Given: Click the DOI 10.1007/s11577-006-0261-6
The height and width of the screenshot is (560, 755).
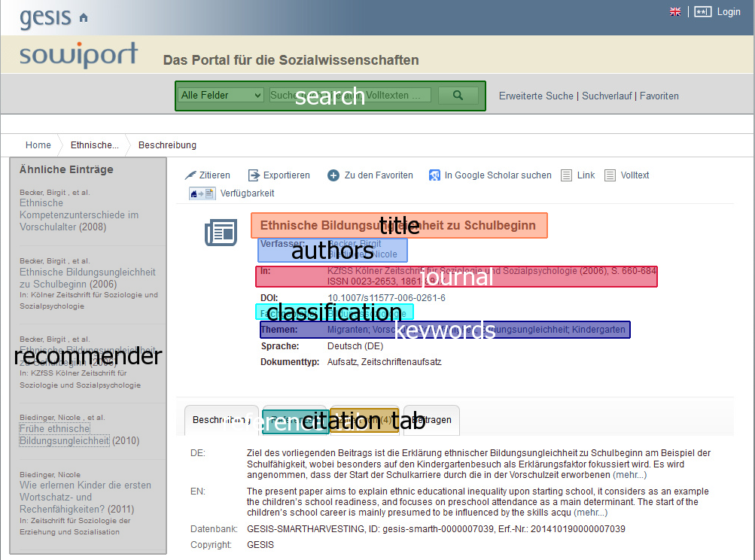Looking at the screenshot, I should [x=386, y=298].
